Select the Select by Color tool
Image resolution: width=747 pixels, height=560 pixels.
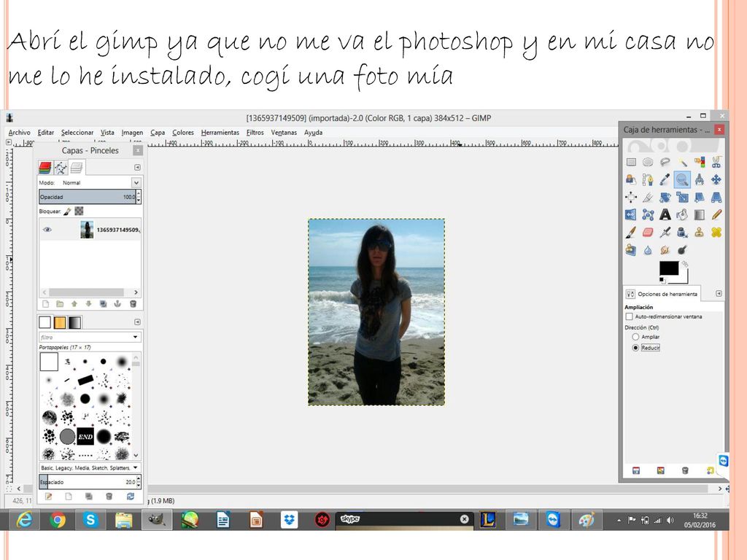click(700, 163)
